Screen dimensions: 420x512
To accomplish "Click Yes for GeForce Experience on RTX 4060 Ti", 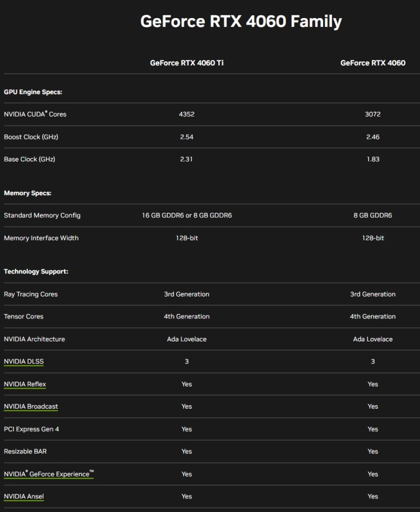I will [186, 474].
